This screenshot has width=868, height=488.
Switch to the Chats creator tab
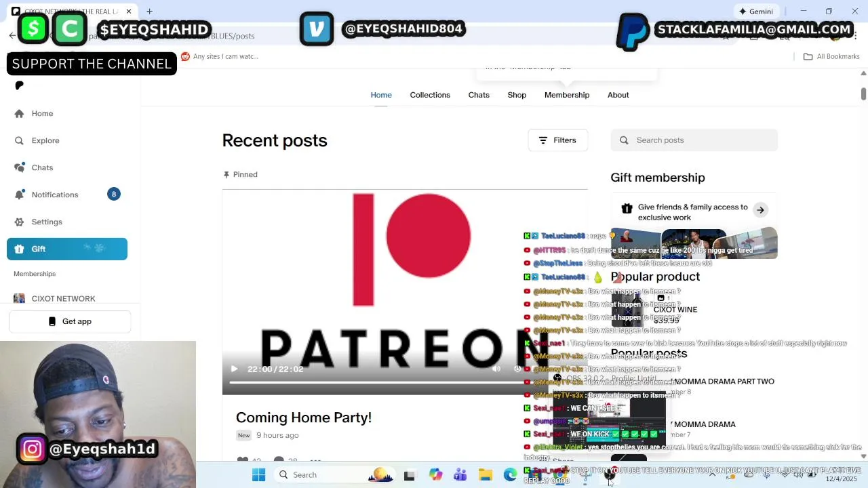[x=479, y=95]
